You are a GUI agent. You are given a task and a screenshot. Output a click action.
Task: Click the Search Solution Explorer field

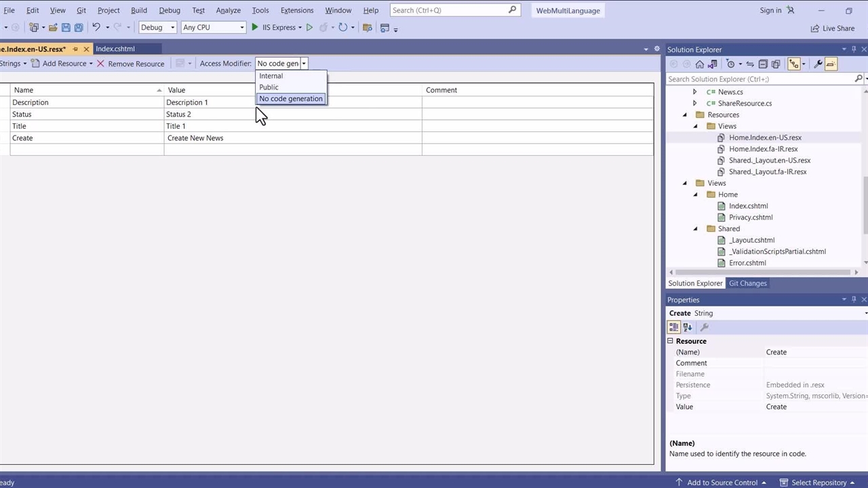click(x=759, y=79)
